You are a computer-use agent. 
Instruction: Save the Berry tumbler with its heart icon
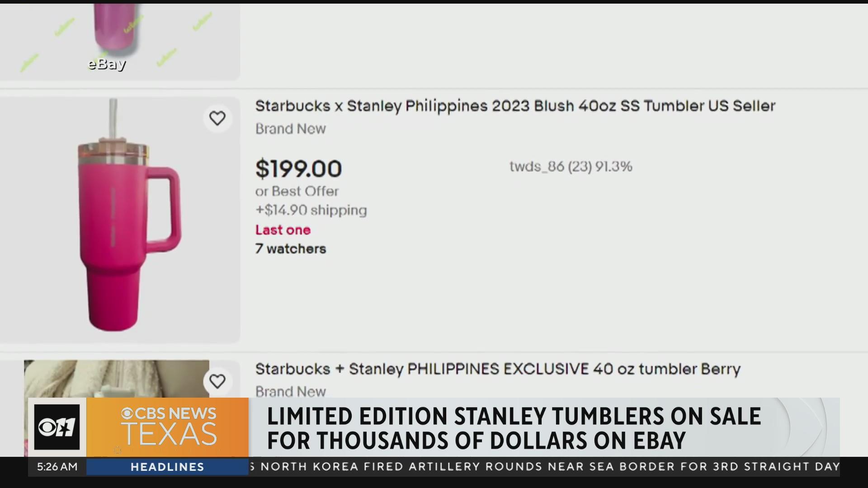(x=217, y=381)
